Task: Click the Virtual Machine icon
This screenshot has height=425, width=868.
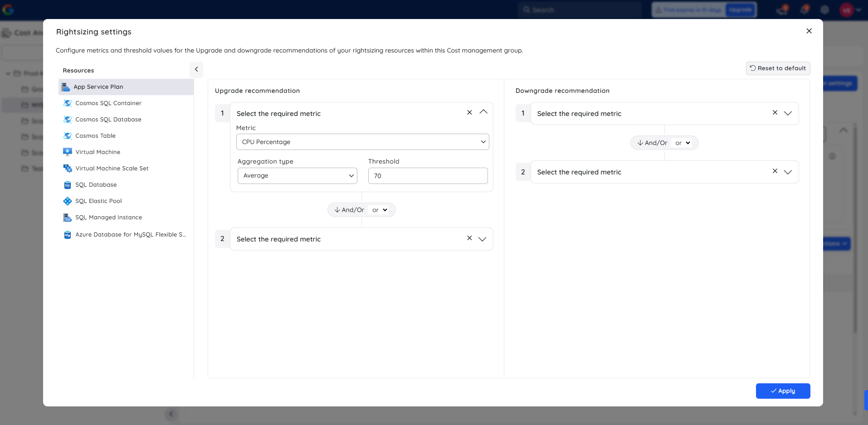Action: click(68, 152)
